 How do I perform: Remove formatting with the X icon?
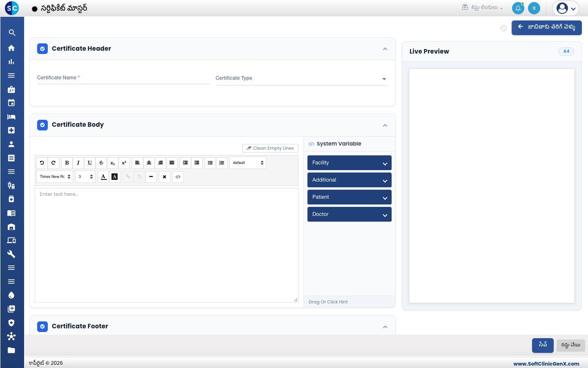pos(165,177)
